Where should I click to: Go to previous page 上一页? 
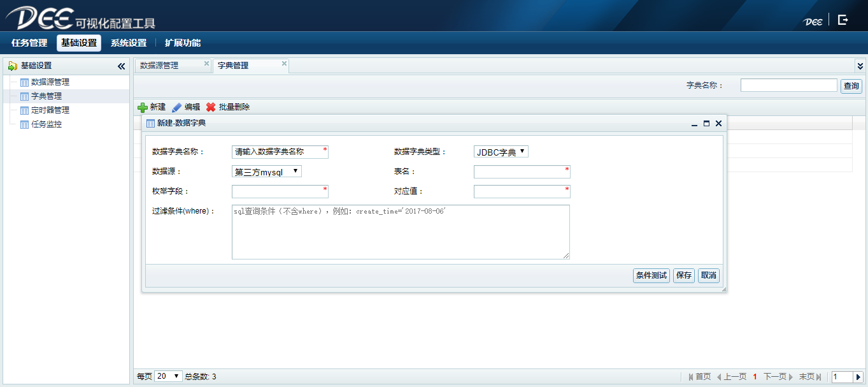pyautogui.click(x=732, y=377)
